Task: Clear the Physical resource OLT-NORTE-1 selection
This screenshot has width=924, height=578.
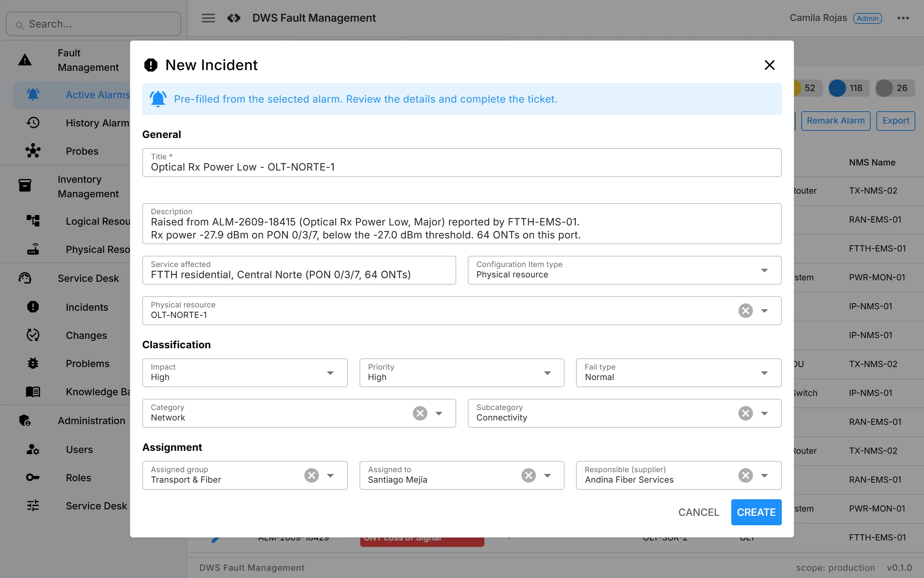Action: (745, 311)
